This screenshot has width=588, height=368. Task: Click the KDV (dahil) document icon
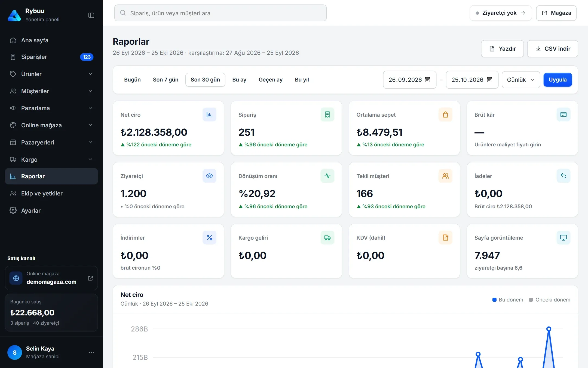445,237
